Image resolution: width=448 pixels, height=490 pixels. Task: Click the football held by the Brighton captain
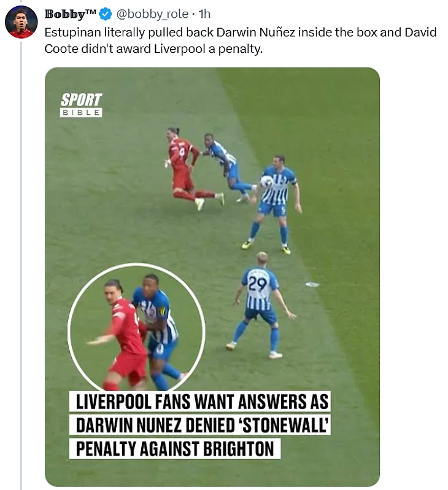point(267,181)
